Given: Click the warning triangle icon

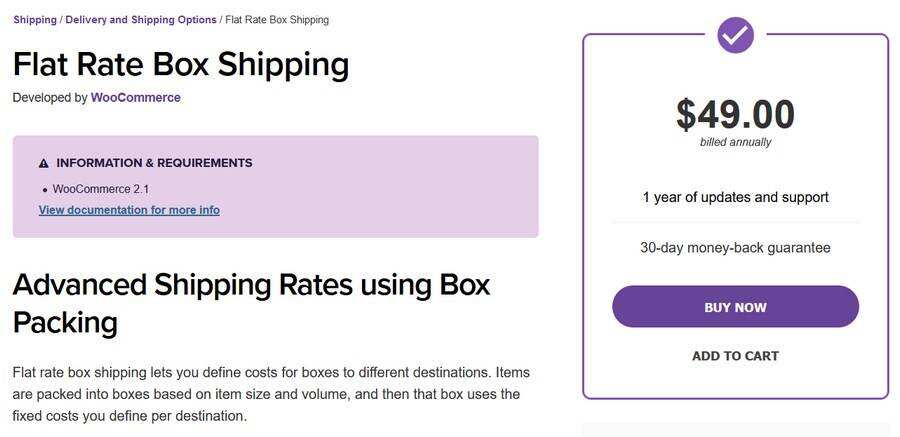Looking at the screenshot, I should coord(44,163).
